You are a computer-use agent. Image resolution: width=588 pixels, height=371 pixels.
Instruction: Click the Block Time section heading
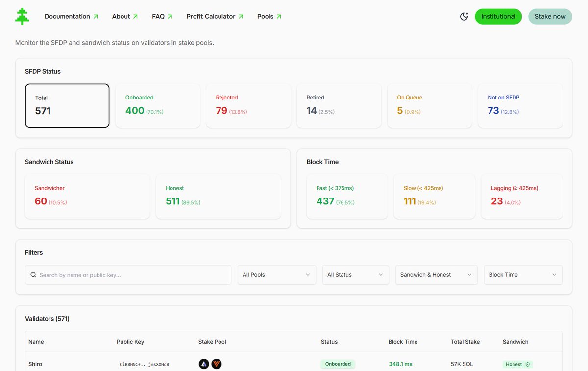point(322,162)
